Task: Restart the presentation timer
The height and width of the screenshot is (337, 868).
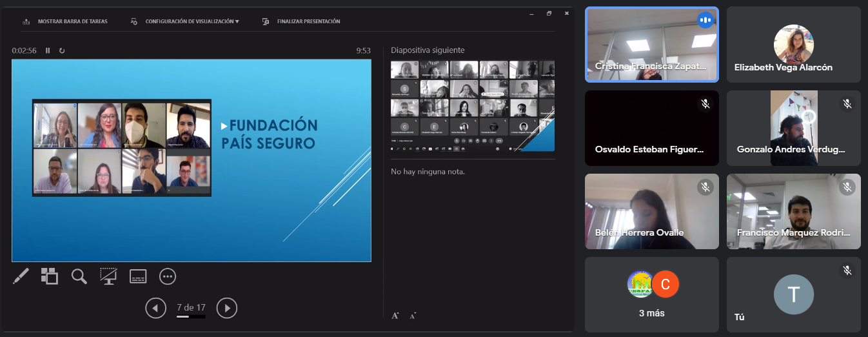Action: (62, 50)
